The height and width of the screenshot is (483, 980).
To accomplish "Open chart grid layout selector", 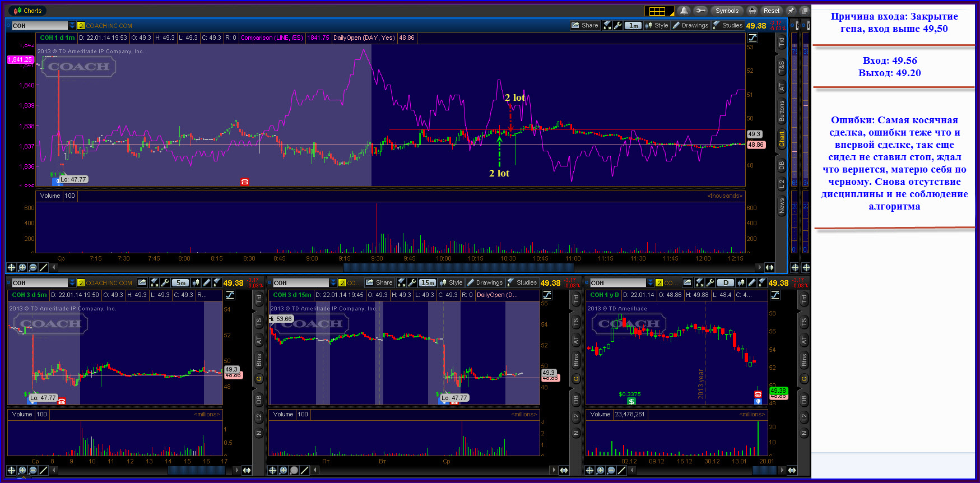I will coord(659,11).
